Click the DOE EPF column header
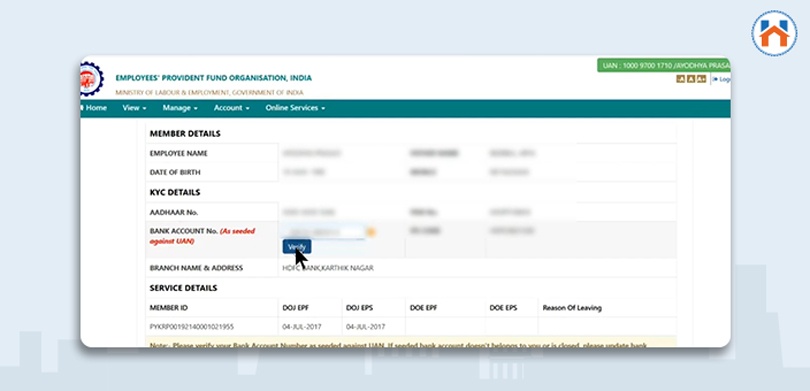The width and height of the screenshot is (810, 391). point(424,308)
